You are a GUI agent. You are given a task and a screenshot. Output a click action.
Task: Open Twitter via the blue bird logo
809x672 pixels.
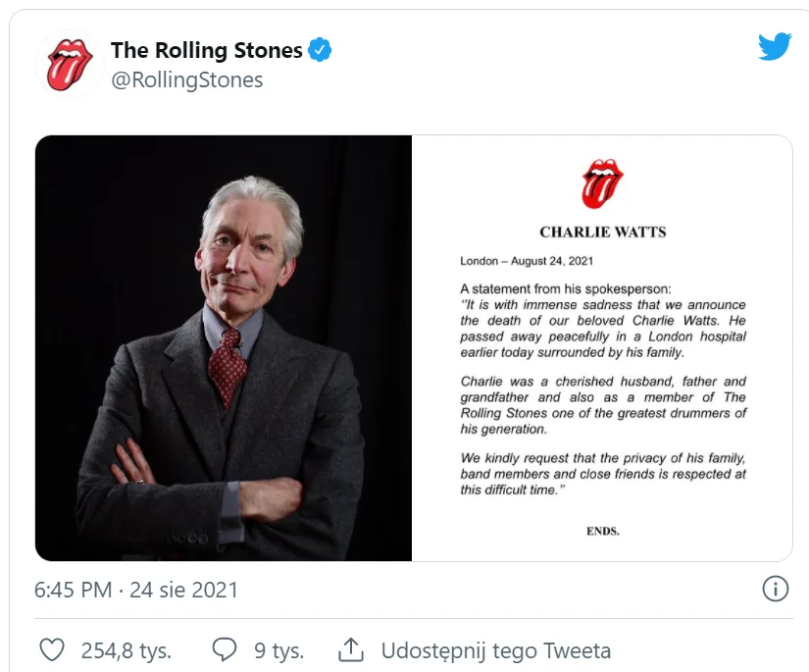coord(774,47)
